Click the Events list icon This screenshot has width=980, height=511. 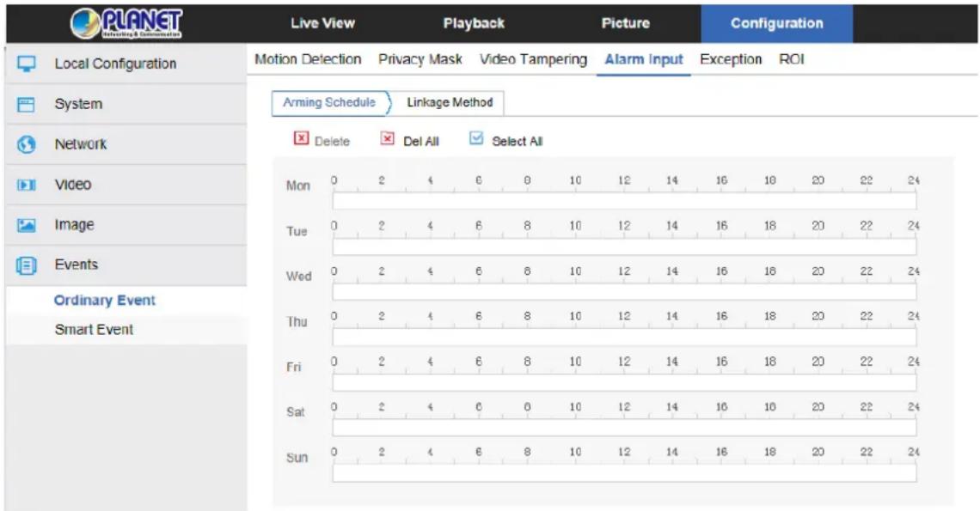tap(27, 265)
